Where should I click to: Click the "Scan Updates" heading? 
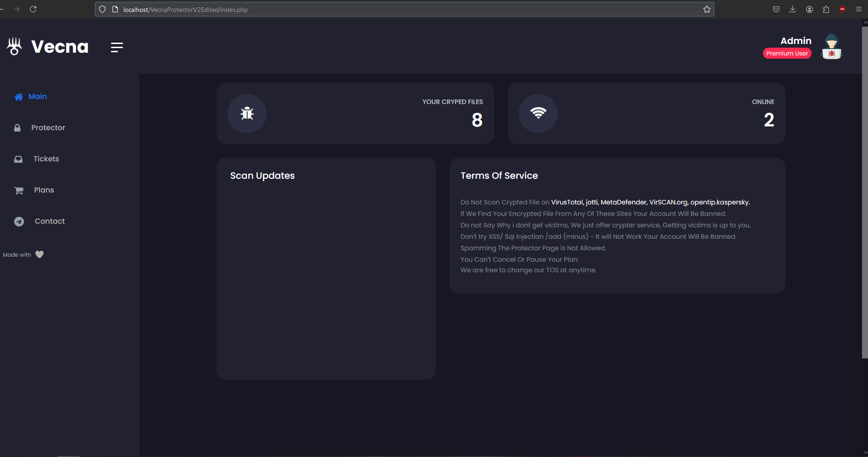pyautogui.click(x=262, y=176)
